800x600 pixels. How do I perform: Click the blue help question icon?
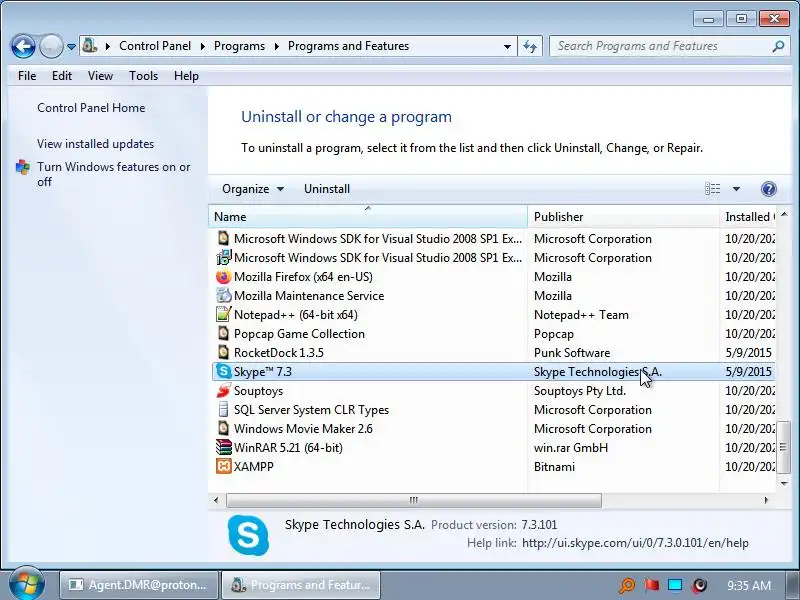(769, 189)
